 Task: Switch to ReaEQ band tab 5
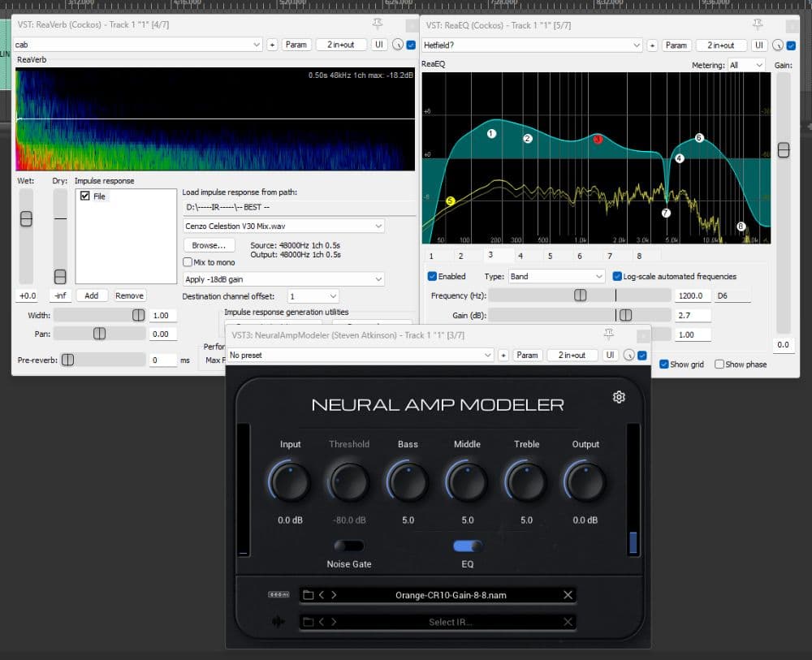coord(550,256)
